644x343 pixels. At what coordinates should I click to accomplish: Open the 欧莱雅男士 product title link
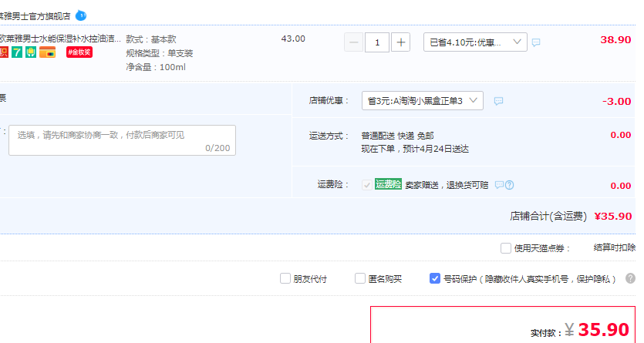click(60, 39)
